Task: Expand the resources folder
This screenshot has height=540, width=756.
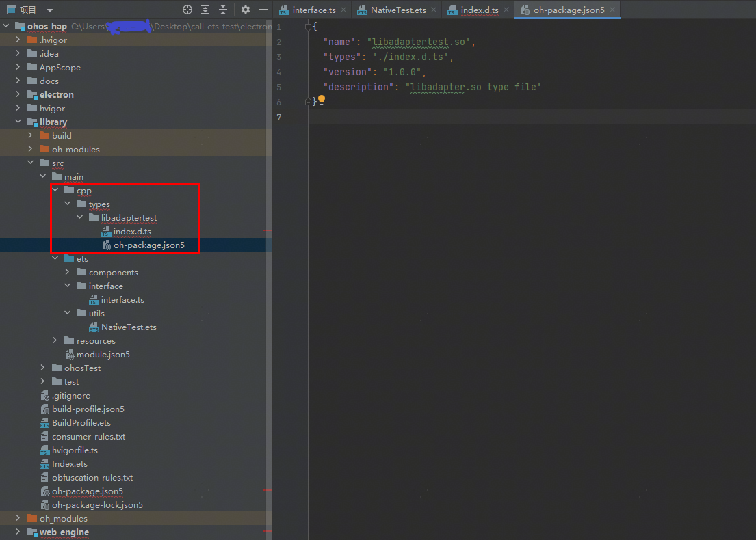Action: [55, 340]
